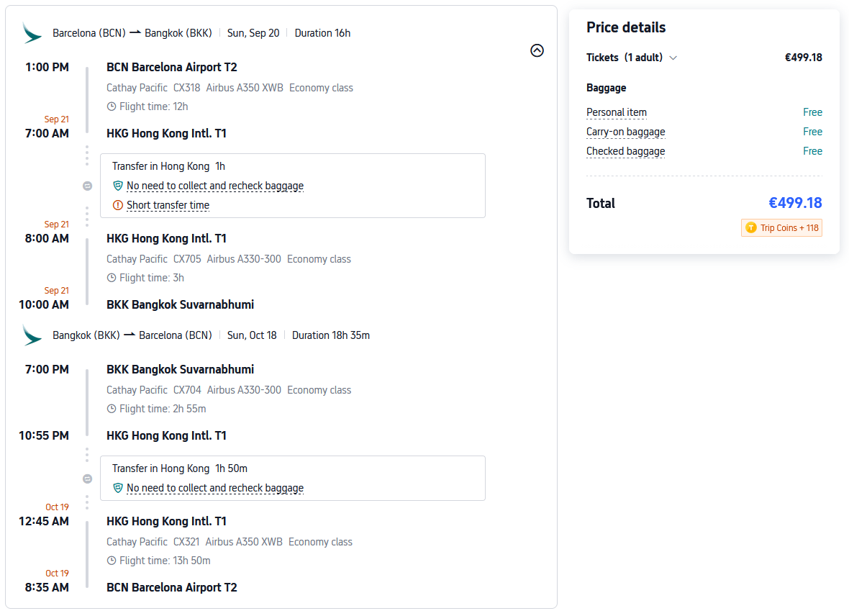Expand the Tickets (1 adult) dropdown arrow
Screen dimensions: 849x616
(673, 58)
